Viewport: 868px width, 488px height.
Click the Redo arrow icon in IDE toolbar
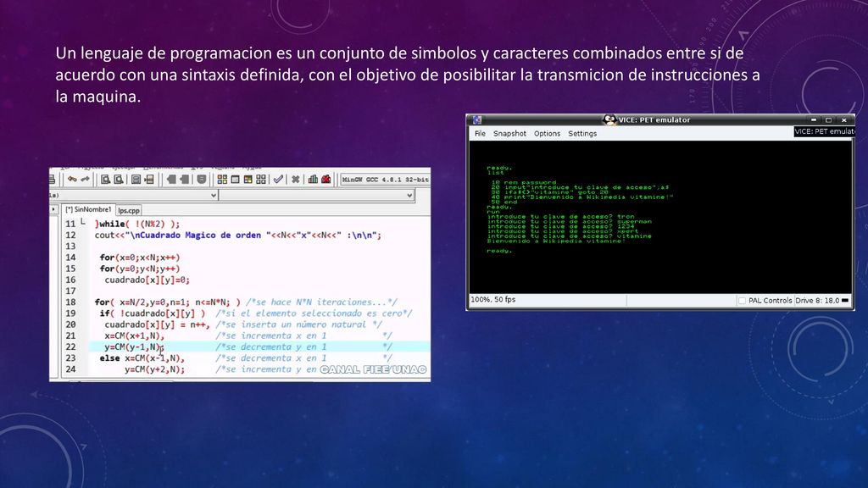click(x=86, y=180)
